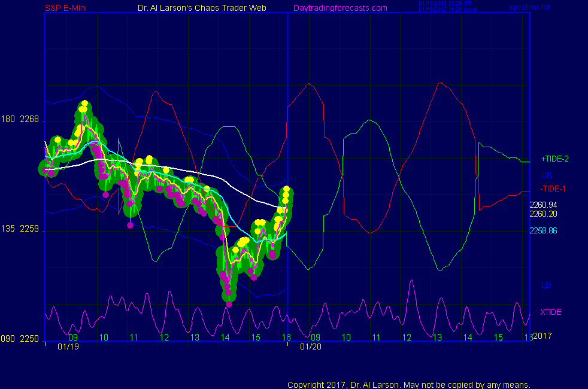The image size is (588, 389).
Task: Click the '13' hour label in 01/20 session
Action: 437,338
